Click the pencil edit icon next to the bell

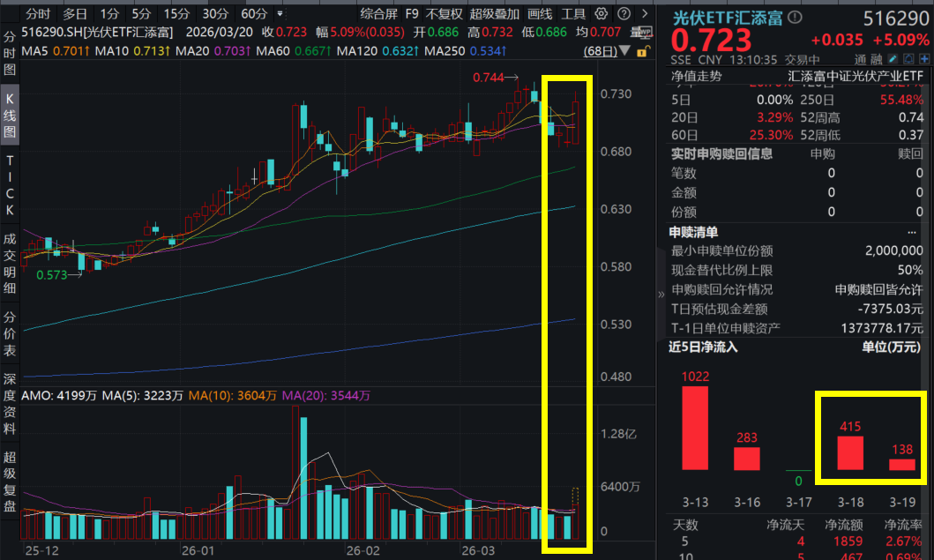tap(892, 58)
